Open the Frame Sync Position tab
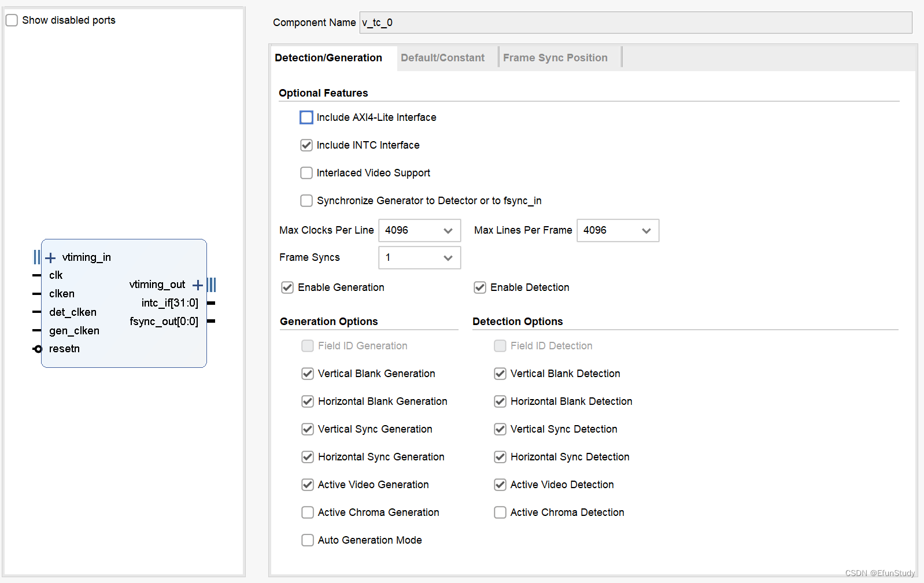924x583 pixels. pyautogui.click(x=555, y=58)
